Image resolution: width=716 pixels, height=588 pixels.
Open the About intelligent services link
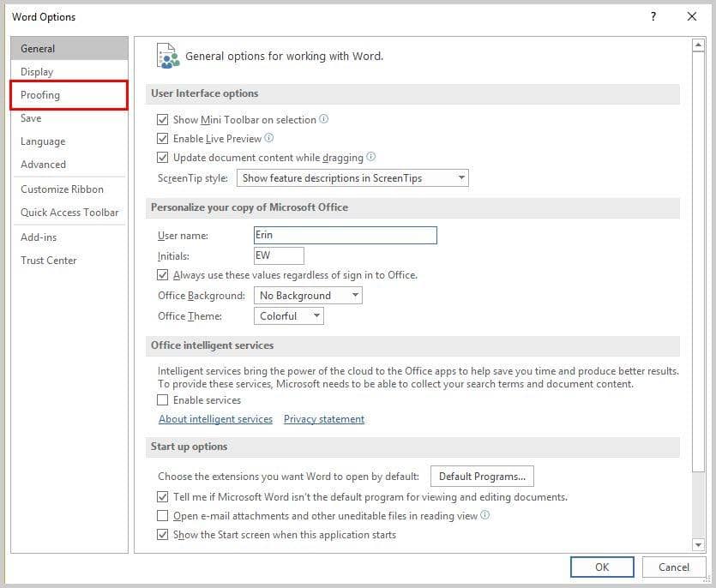coord(215,419)
